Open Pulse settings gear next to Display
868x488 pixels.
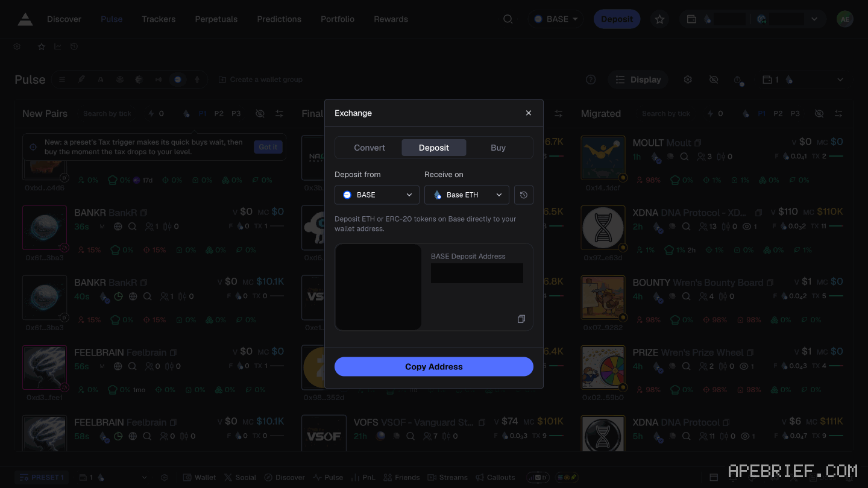[x=688, y=80]
